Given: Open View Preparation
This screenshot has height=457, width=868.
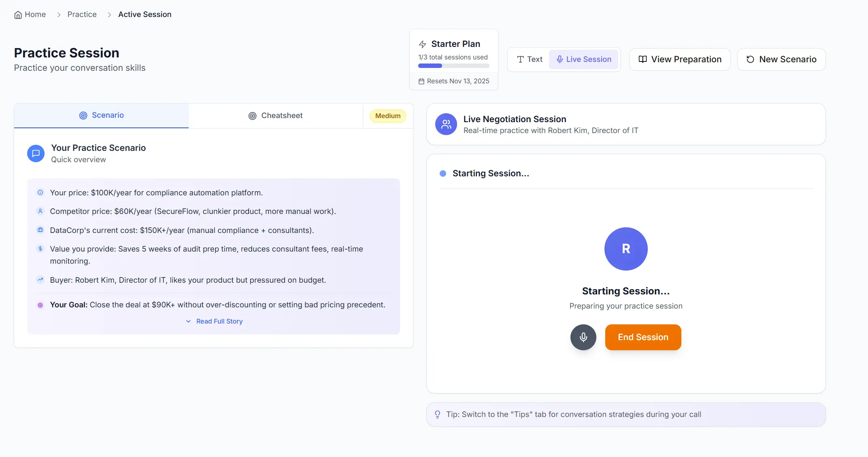Looking at the screenshot, I should point(679,59).
